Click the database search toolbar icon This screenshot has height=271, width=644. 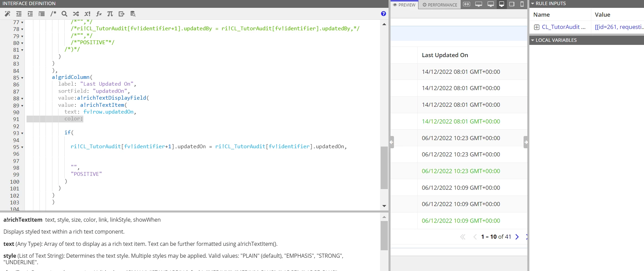coord(133,14)
